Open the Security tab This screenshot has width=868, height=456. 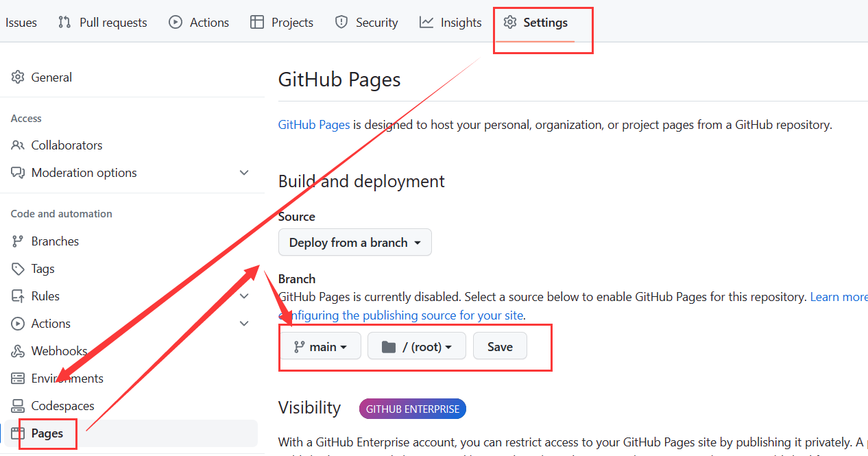[x=366, y=23]
